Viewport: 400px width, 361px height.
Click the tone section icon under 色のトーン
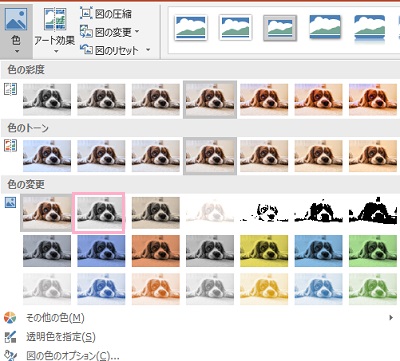click(x=10, y=146)
